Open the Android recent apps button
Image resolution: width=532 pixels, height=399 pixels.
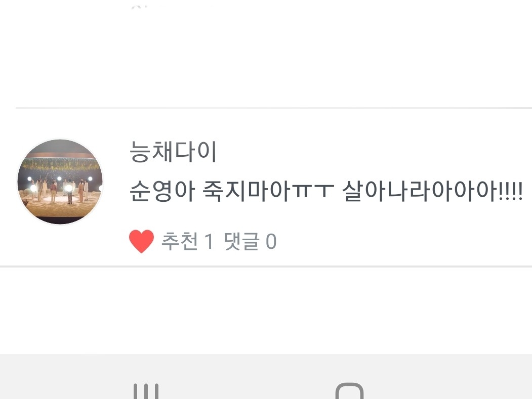pos(146,391)
